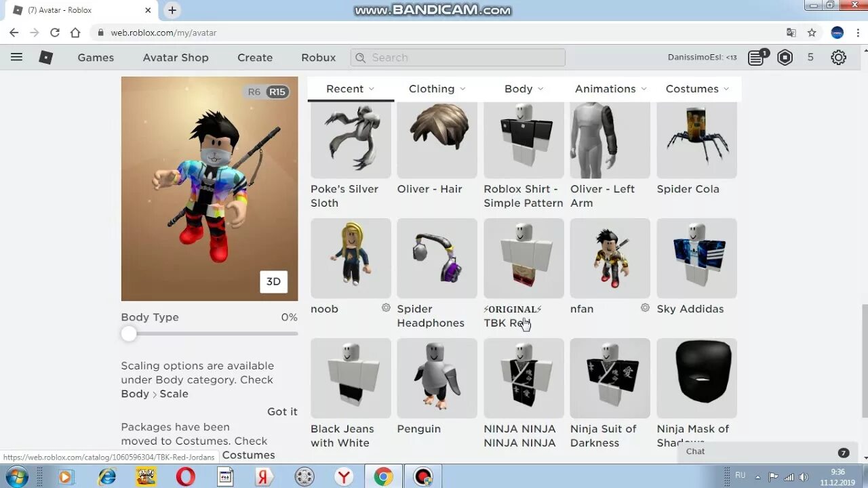Select the Avatar - Roblox browser tab
The width and height of the screenshot is (868, 488).
click(x=81, y=10)
